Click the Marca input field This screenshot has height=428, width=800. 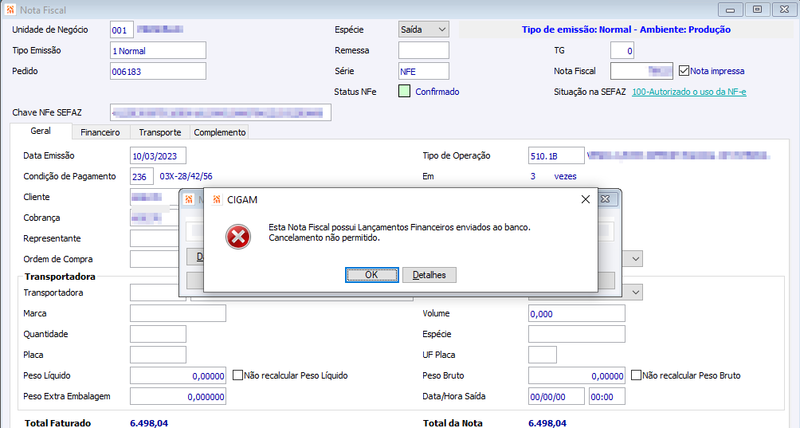point(178,313)
